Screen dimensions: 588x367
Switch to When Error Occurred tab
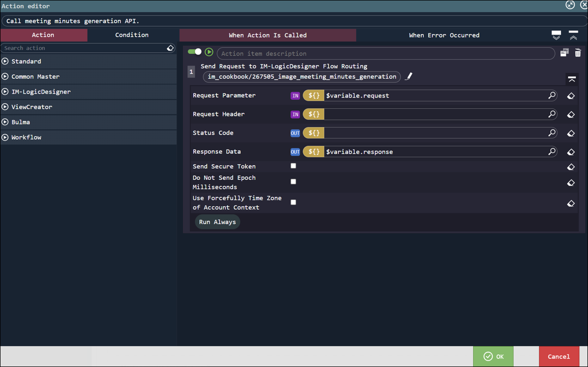[444, 36]
